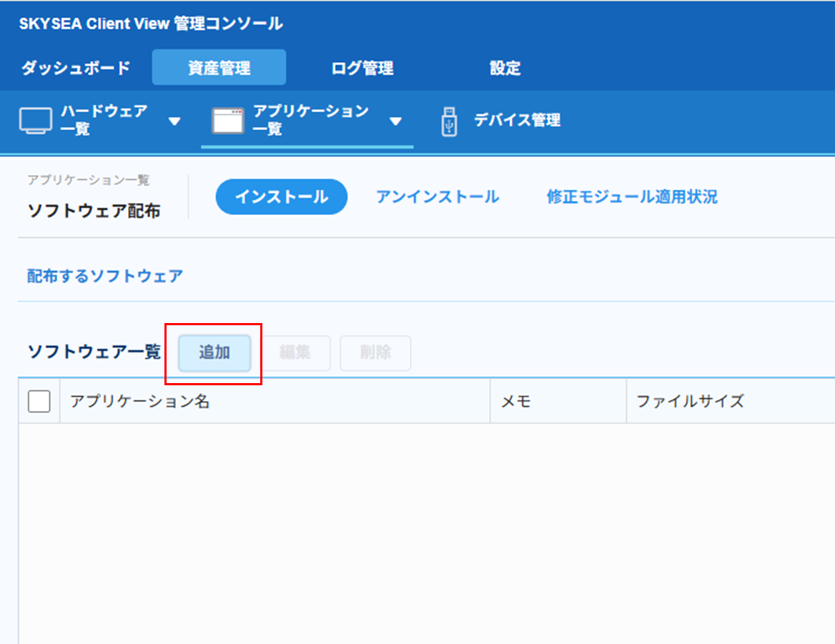Click the 編集 button

tap(295, 353)
